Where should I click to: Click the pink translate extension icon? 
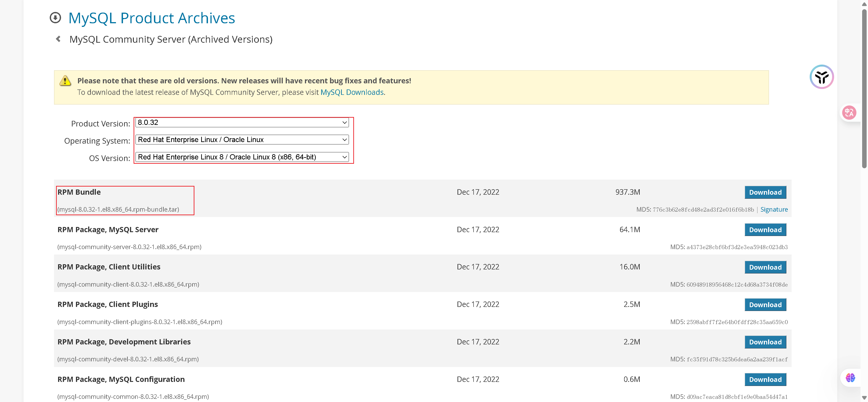[849, 112]
